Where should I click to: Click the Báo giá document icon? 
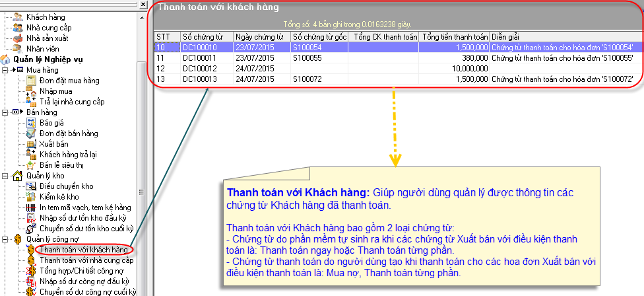coord(31,122)
